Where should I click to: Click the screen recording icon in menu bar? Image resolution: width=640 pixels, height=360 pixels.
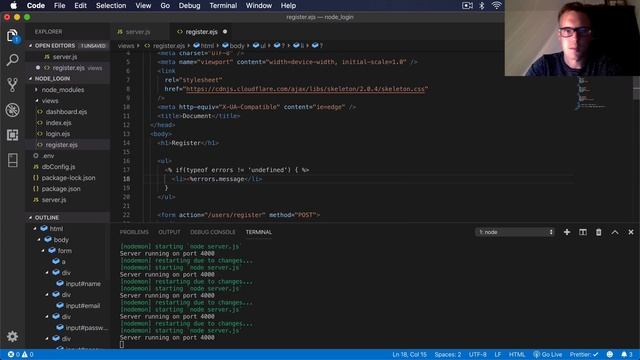(x=467, y=5)
